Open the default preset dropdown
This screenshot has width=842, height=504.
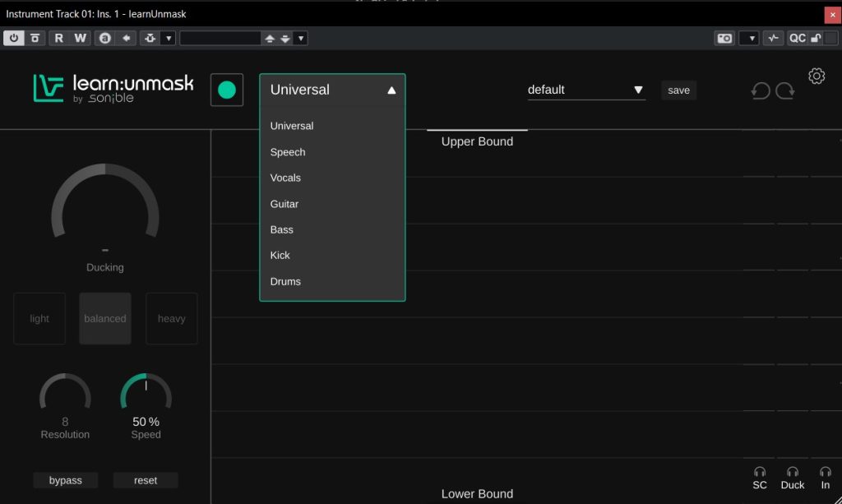[585, 90]
